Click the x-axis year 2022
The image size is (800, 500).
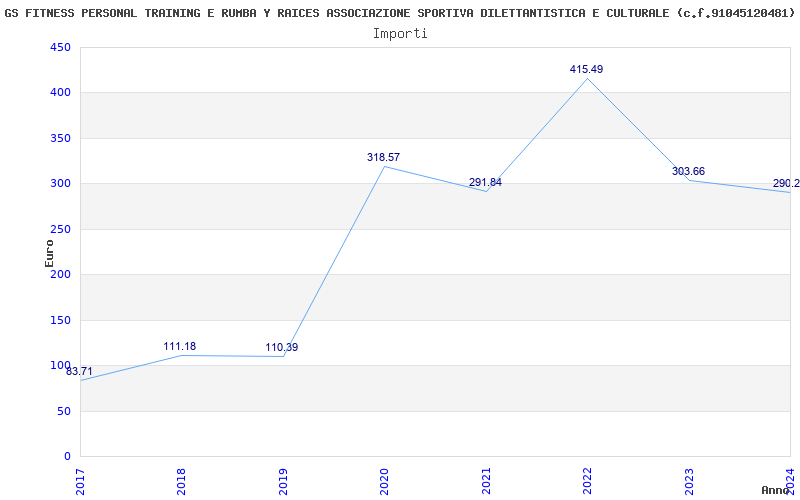[x=588, y=482]
